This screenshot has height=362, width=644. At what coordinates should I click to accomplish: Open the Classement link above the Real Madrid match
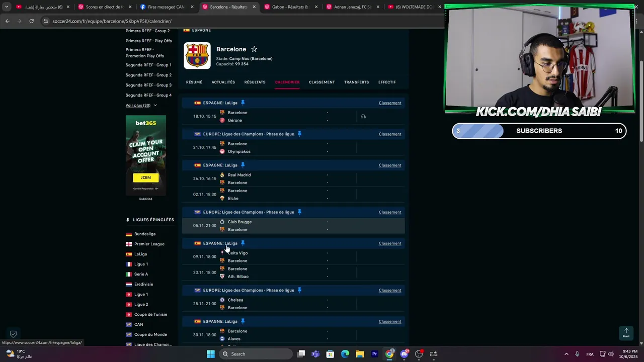(x=390, y=165)
